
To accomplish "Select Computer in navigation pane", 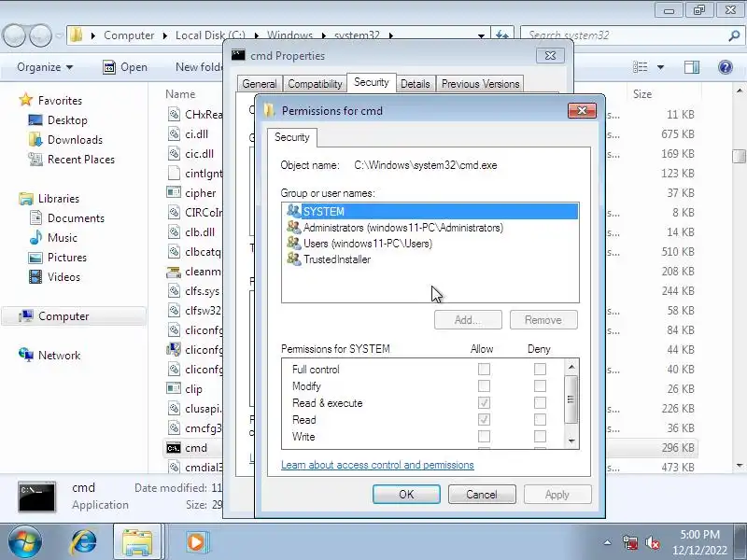I will tap(74, 316).
